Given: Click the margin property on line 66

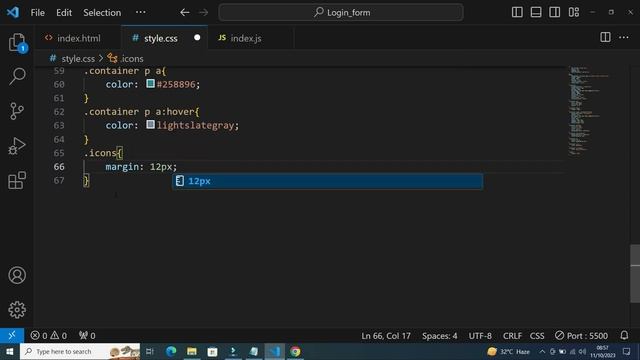Looking at the screenshot, I should [122, 167].
